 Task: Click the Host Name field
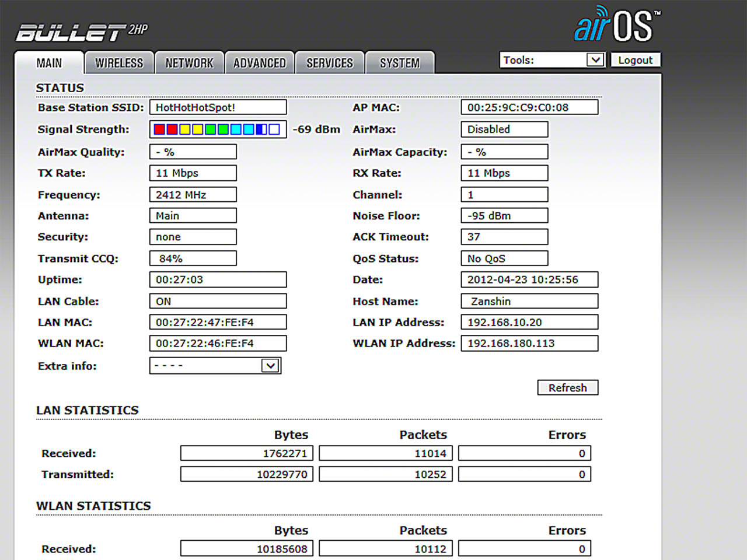tap(529, 302)
